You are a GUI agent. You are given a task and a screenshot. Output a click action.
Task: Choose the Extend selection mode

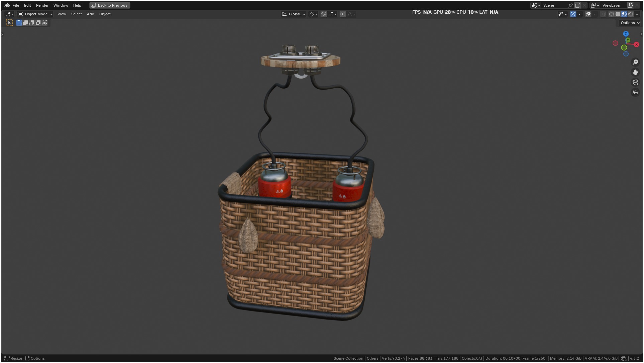(25, 23)
